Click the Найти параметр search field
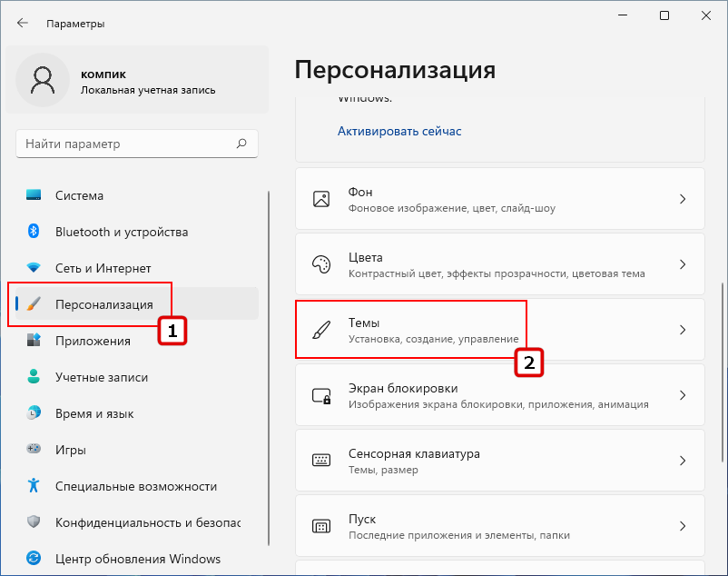 [137, 144]
